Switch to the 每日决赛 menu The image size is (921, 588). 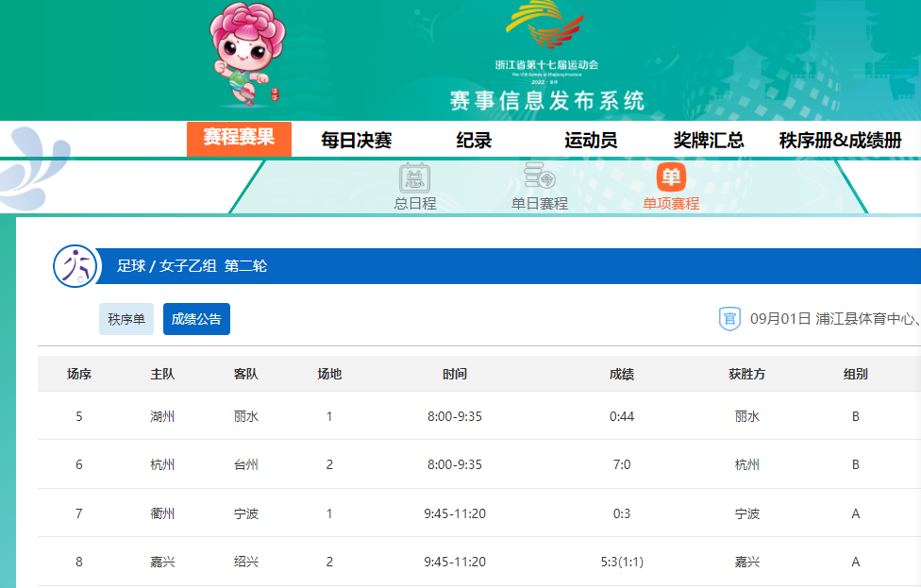point(356,141)
